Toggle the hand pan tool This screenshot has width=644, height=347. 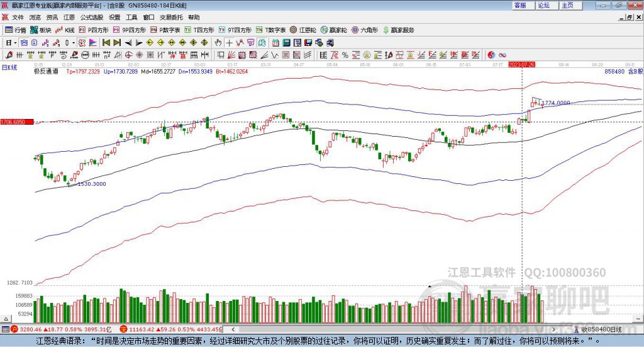pos(218,43)
